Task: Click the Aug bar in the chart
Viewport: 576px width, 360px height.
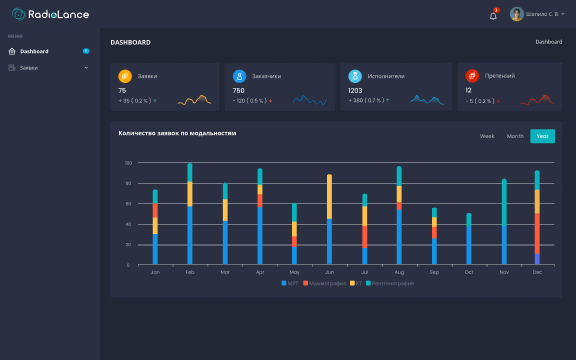Action: (399, 215)
